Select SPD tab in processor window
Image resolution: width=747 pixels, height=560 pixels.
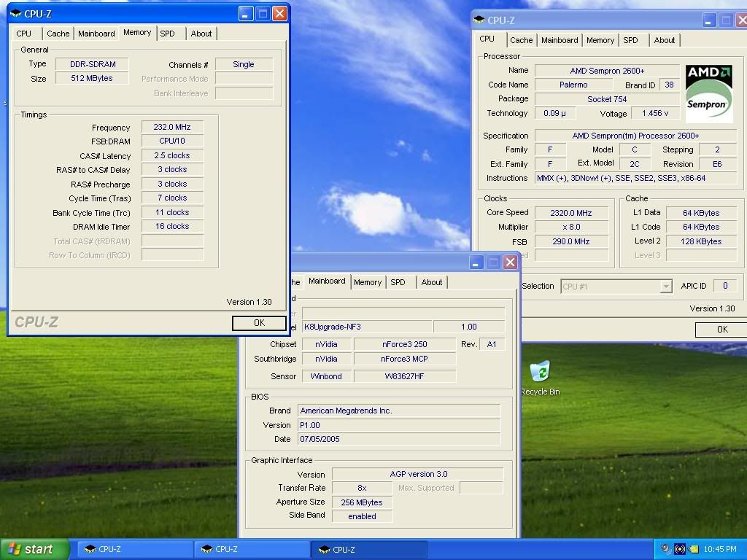(x=630, y=41)
